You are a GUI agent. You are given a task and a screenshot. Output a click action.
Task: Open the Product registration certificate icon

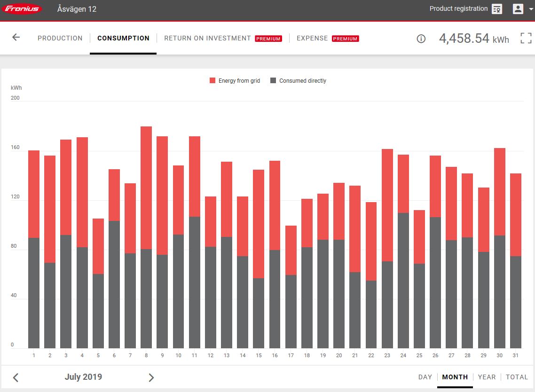coord(497,9)
